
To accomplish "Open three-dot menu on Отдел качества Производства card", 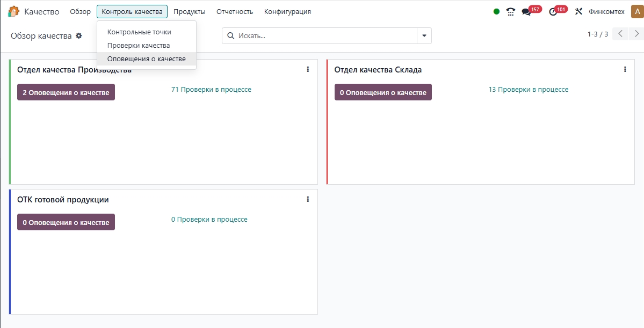I will [x=308, y=69].
